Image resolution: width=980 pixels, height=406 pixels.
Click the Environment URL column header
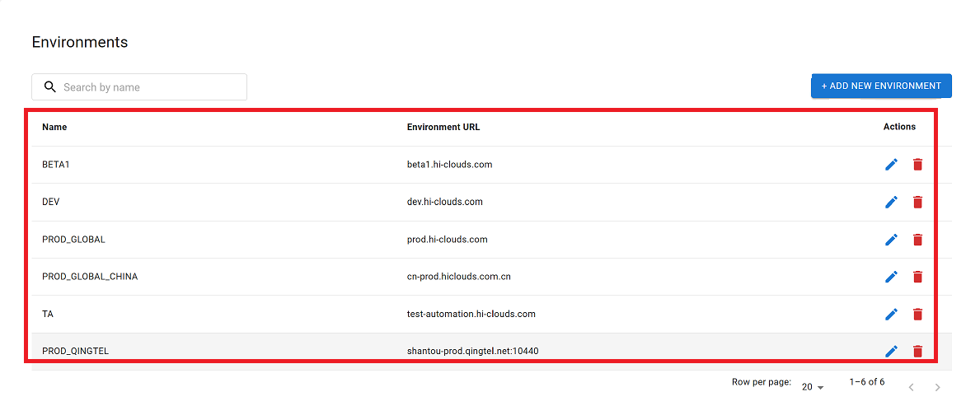(443, 127)
